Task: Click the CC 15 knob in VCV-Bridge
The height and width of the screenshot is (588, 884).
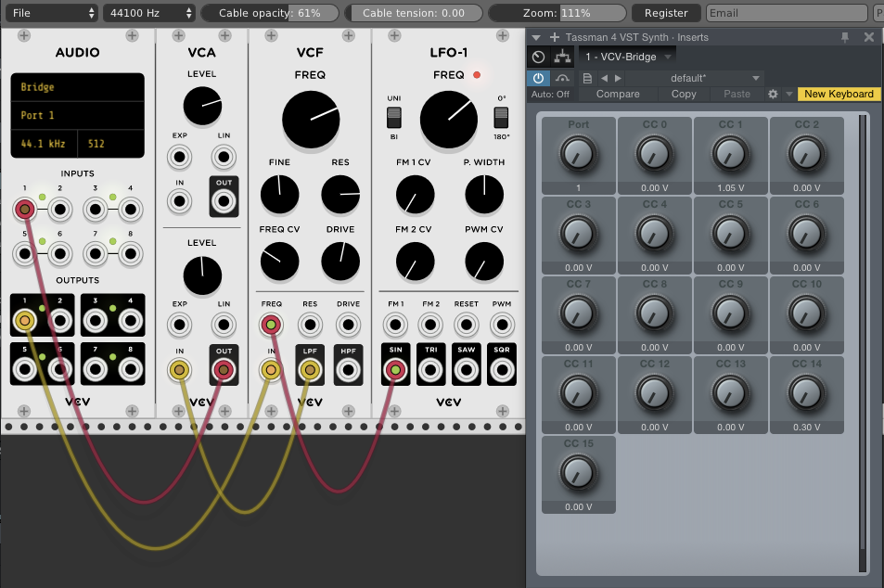Action: click(578, 474)
